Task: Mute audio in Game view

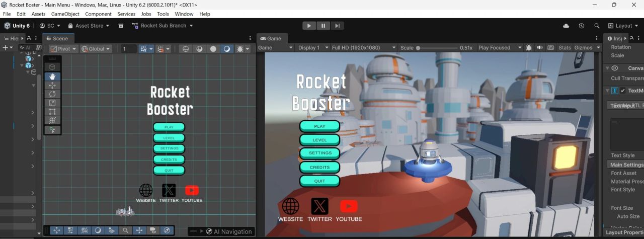Action: tap(540, 48)
